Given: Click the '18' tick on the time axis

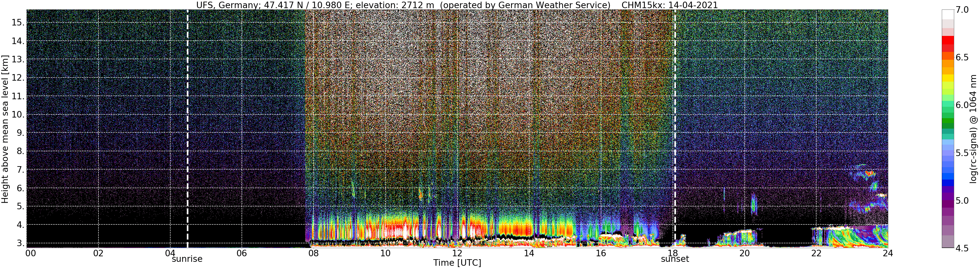Looking at the screenshot, I should (x=672, y=253).
